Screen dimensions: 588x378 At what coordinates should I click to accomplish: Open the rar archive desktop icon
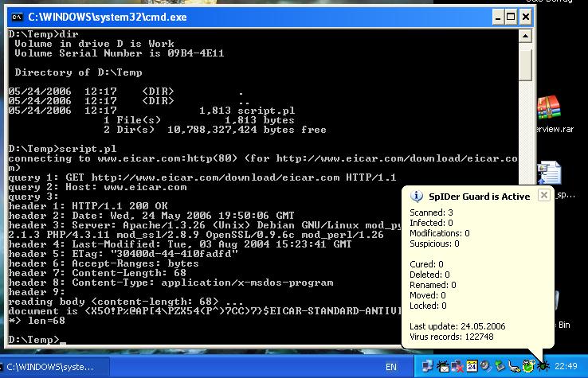pos(549,109)
